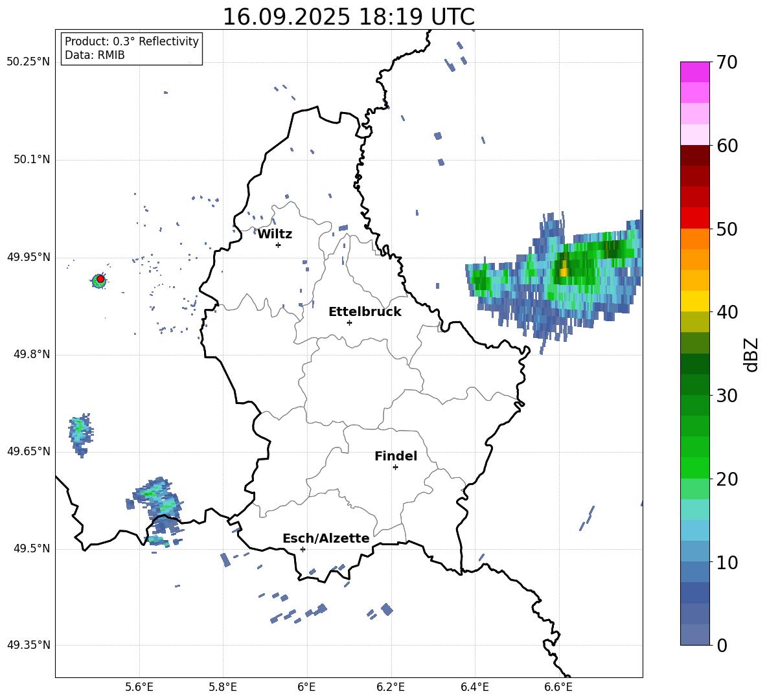Click the 50 tick on colorbar
The image size is (767, 700).
click(x=727, y=229)
